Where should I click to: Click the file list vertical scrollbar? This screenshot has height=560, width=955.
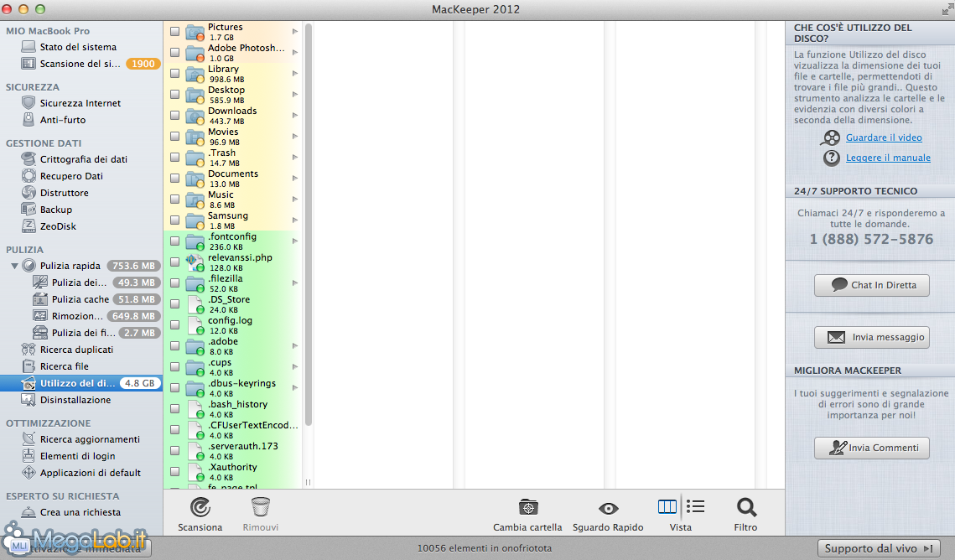click(309, 226)
